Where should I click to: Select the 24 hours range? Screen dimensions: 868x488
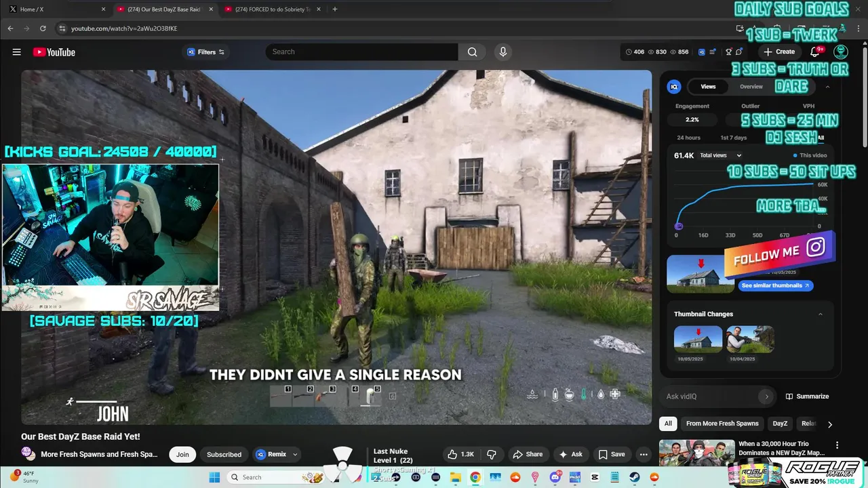point(688,138)
